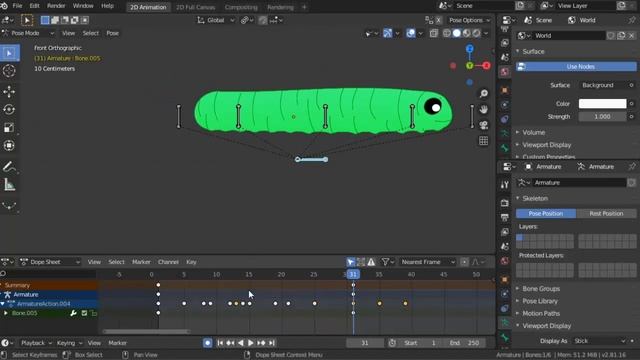
Task: Enable Pose Position skeleton mode
Action: click(x=546, y=213)
